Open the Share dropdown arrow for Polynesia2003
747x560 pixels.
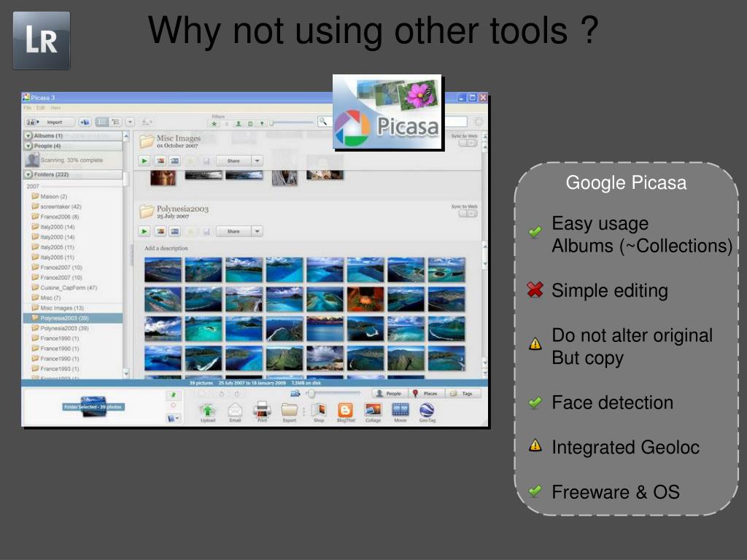click(x=258, y=231)
